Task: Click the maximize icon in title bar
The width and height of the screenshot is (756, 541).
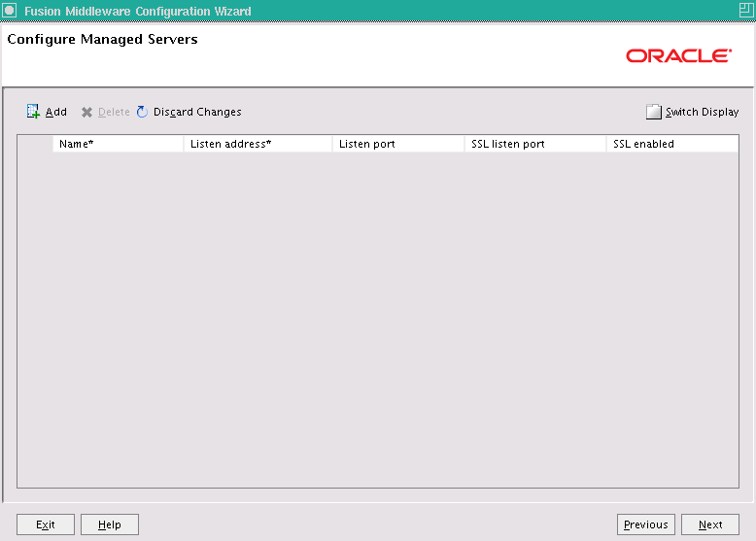Action: pos(746,10)
